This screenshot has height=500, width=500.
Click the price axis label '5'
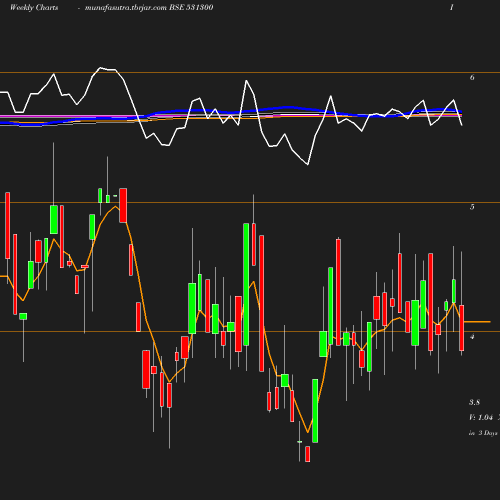(472, 207)
